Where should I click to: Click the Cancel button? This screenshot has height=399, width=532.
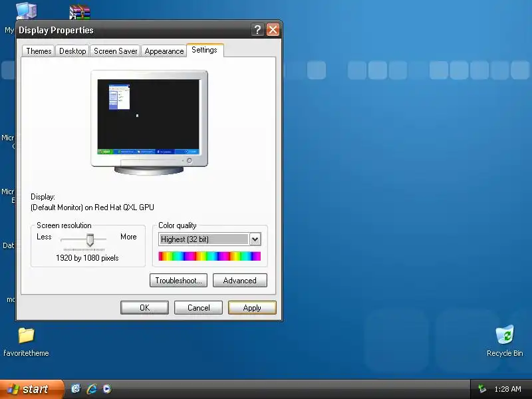(x=198, y=308)
